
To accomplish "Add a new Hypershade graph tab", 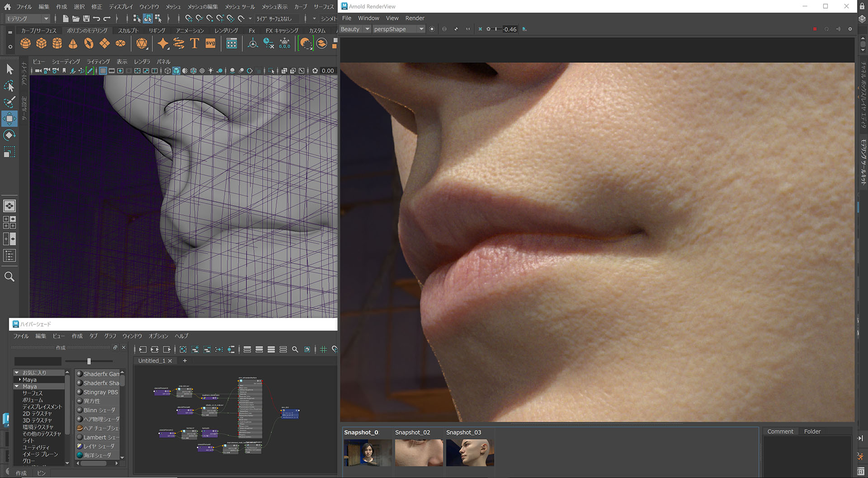I will 184,361.
